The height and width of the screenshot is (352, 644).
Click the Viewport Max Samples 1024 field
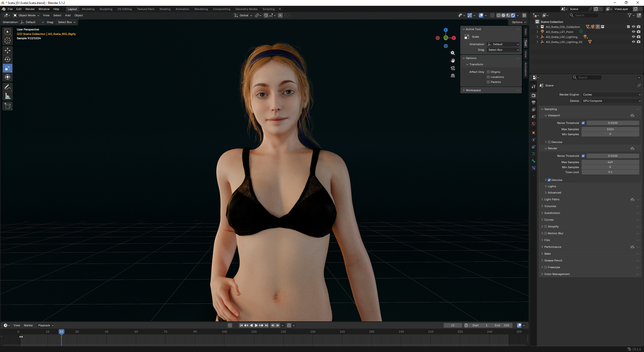(x=610, y=129)
